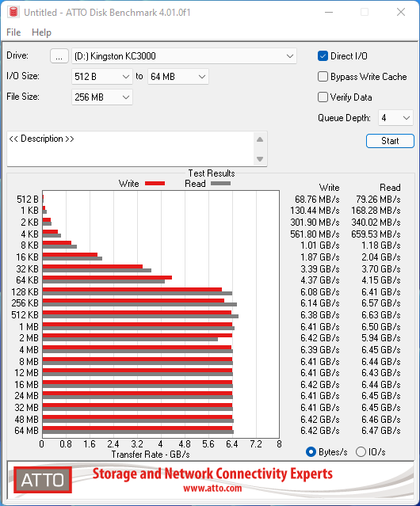Viewport: 420px width, 506px height.
Task: Click the 512 B read result 79.26 MB/s
Action: 378,200
